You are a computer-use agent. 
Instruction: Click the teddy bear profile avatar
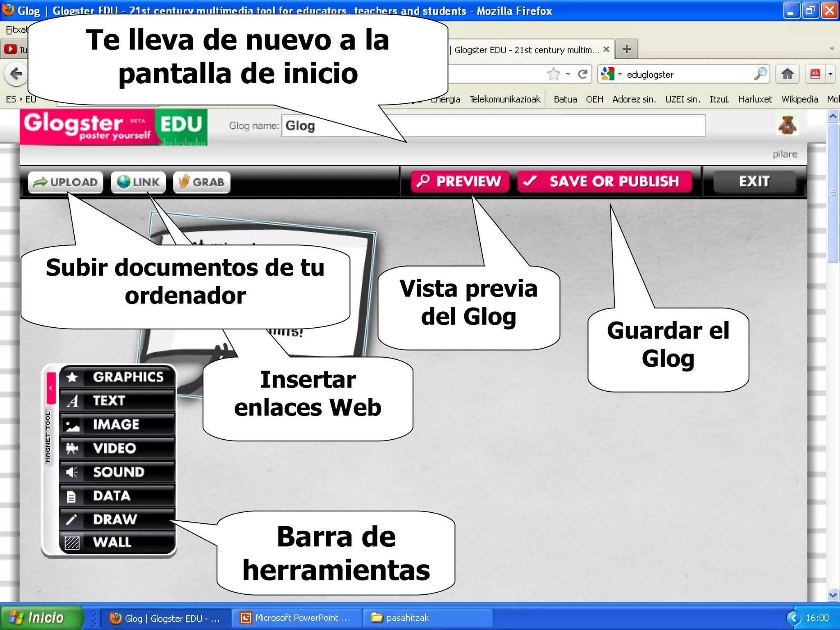[x=787, y=125]
